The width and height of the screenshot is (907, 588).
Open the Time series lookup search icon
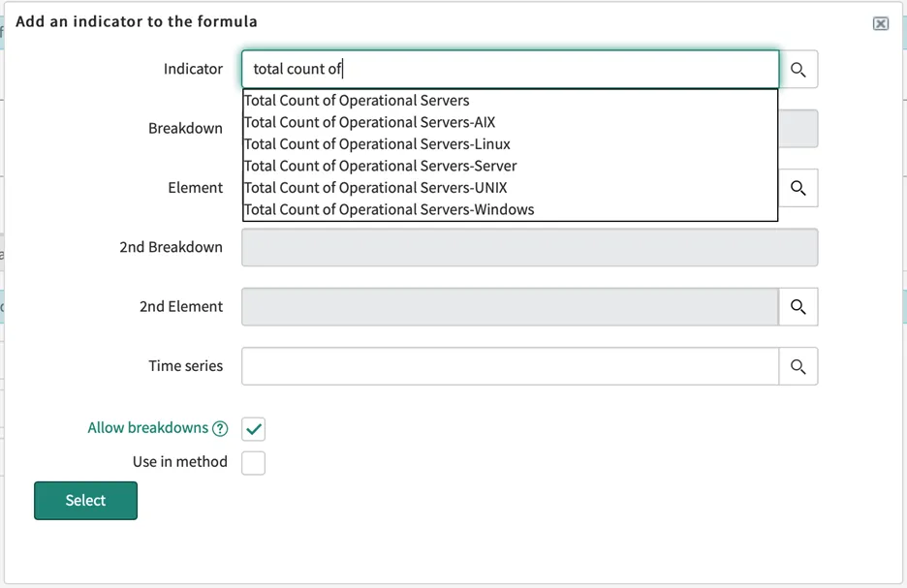(x=798, y=366)
